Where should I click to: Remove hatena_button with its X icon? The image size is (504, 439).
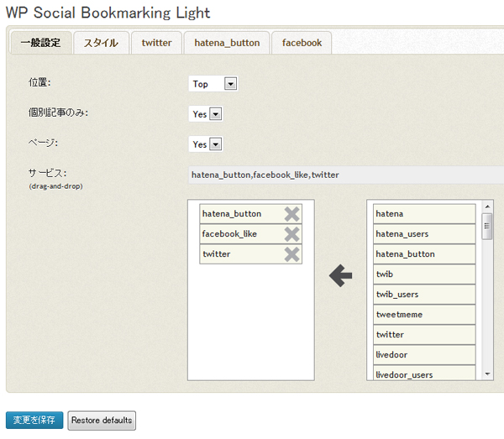pos(291,214)
